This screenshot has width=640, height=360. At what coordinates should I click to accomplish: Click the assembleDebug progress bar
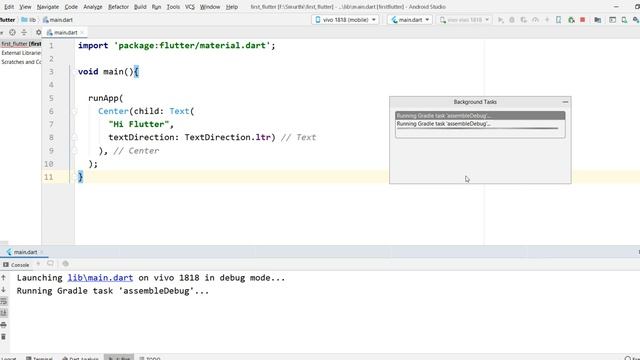[x=478, y=129]
